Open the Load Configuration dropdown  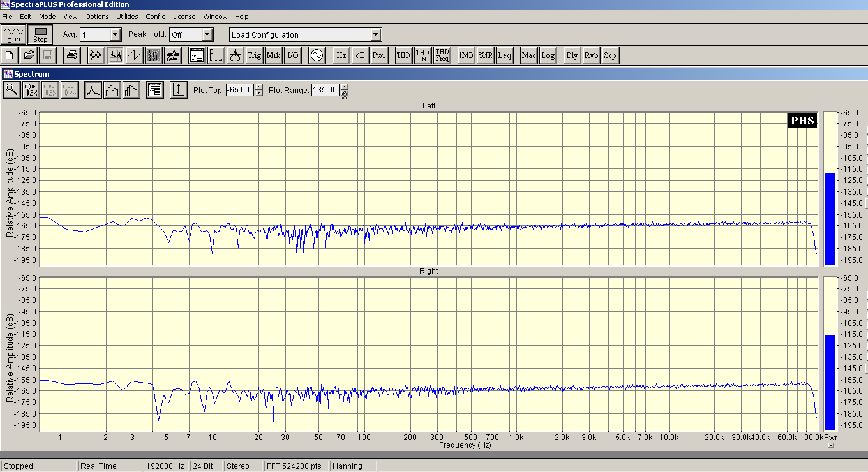(375, 35)
